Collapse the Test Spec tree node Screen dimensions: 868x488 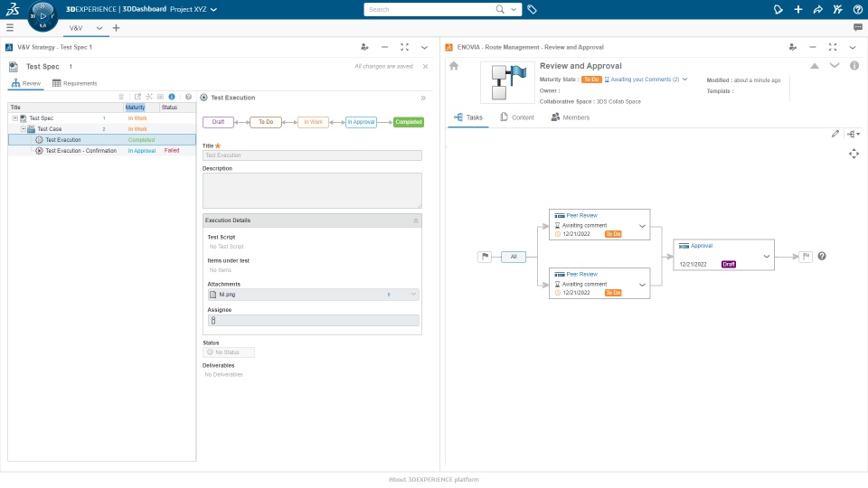point(15,118)
